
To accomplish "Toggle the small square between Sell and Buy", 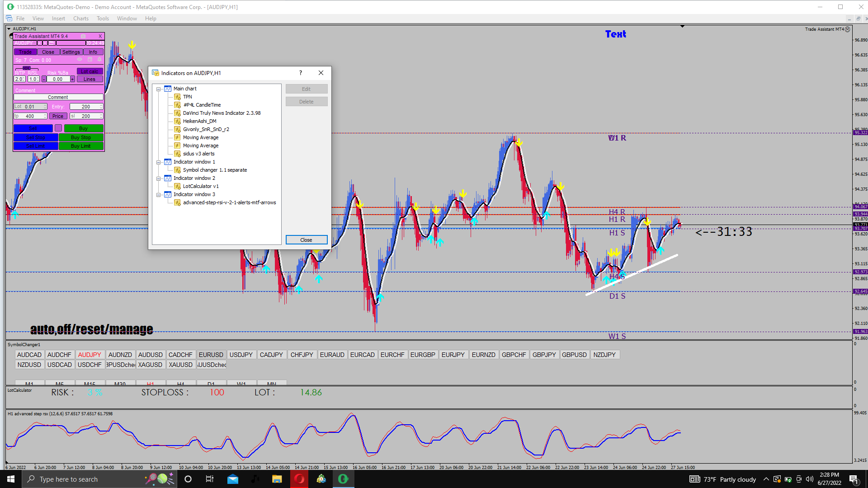I will [58, 128].
